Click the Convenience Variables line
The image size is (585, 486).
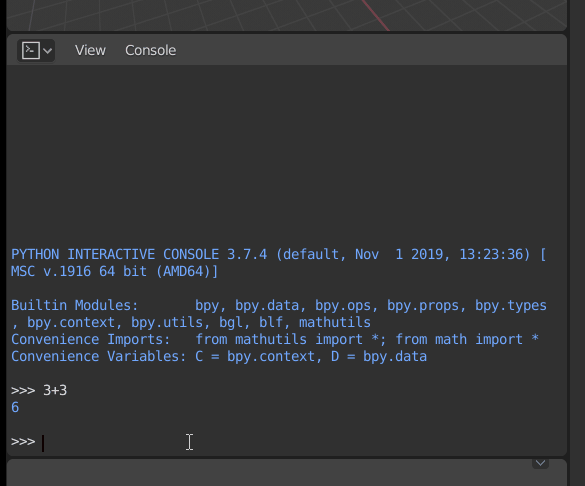point(219,357)
